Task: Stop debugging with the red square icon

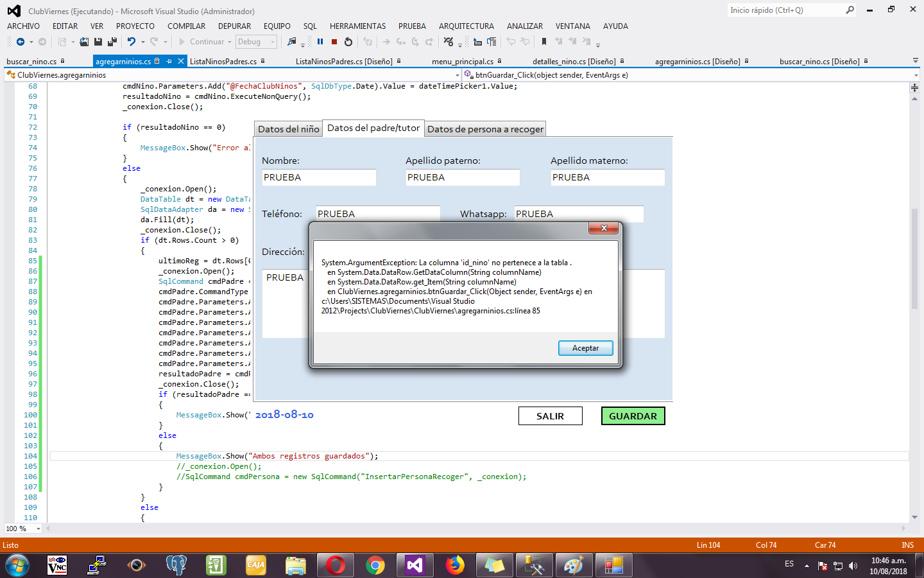Action: pyautogui.click(x=334, y=42)
